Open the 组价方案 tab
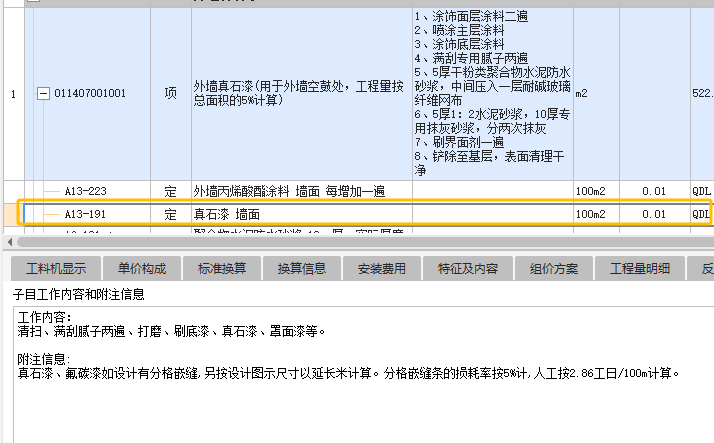 click(554, 268)
